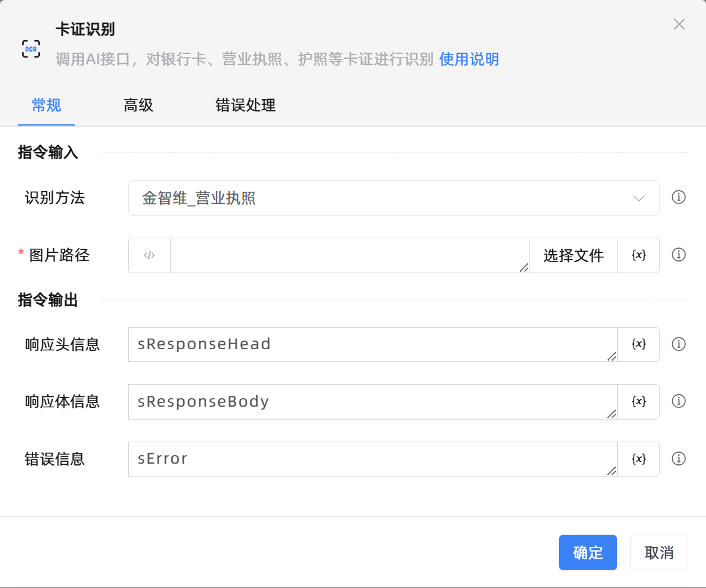Viewport: 706px width, 588px height.
Task: Open the 使用说明 help link
Action: click(469, 59)
